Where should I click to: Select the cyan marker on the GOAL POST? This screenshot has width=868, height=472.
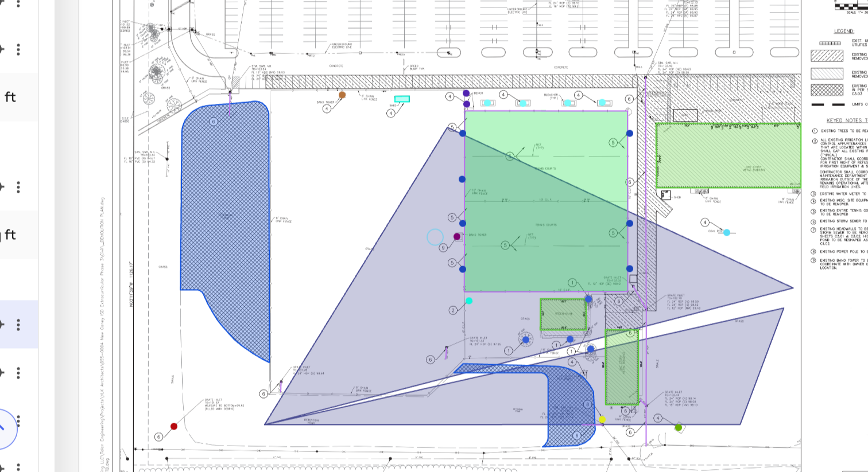[x=727, y=232]
